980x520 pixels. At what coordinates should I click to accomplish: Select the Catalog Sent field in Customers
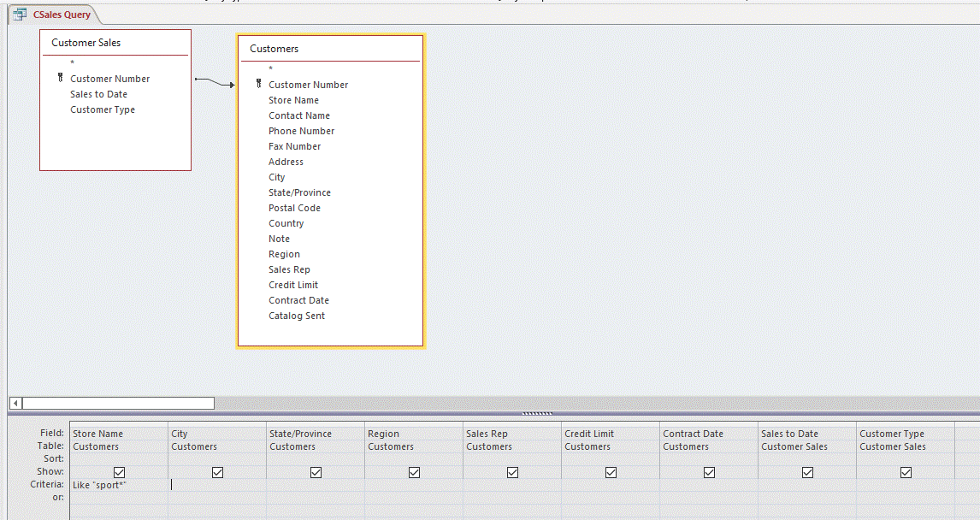click(x=297, y=315)
